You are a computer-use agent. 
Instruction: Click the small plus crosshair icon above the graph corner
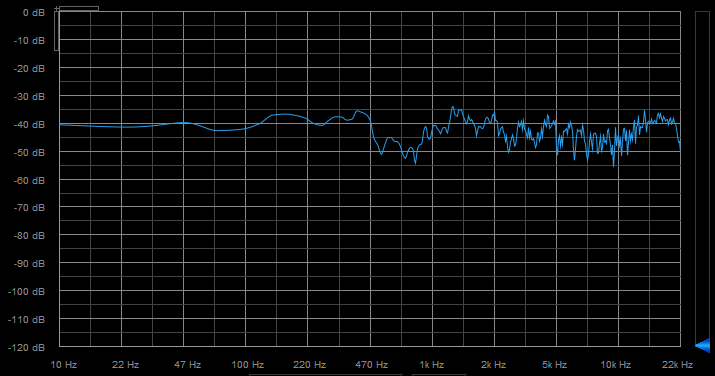pos(57,9)
